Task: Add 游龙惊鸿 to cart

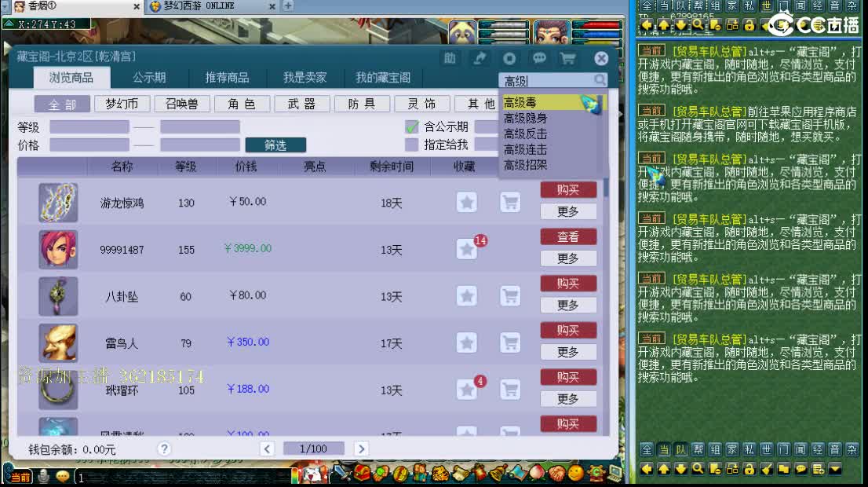Action: tap(510, 202)
